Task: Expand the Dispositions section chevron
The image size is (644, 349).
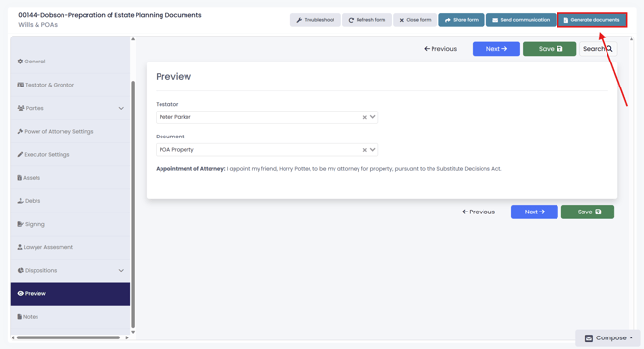Action: click(x=121, y=270)
